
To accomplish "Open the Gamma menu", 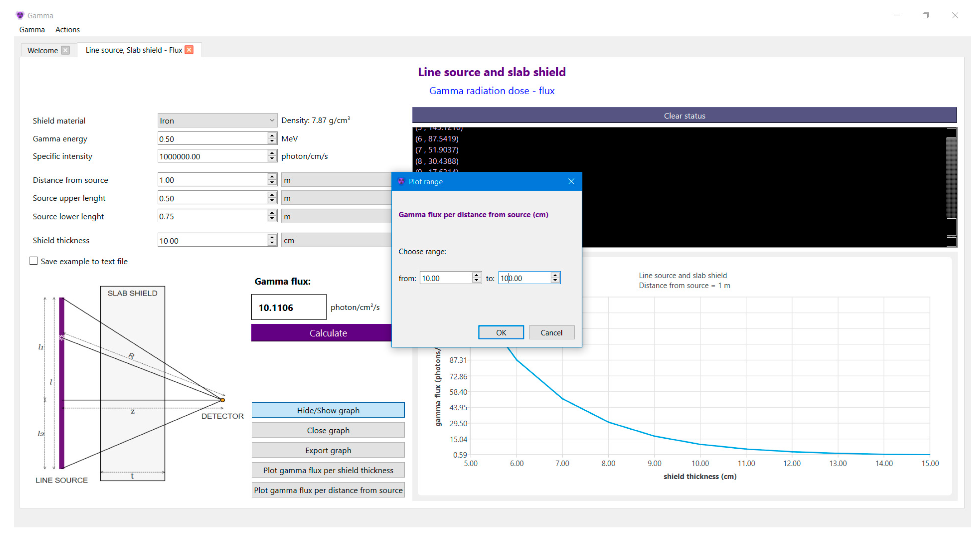I will coord(32,30).
